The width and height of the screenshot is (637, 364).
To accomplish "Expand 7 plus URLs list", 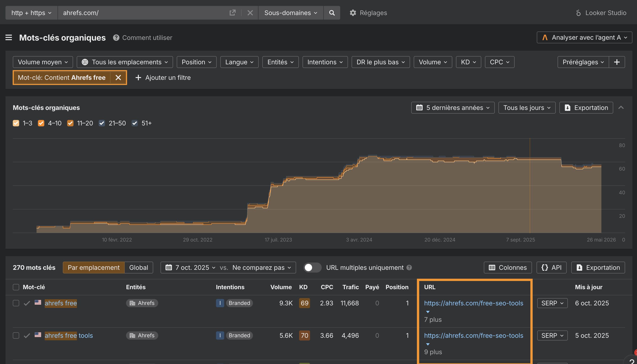I will (x=433, y=319).
